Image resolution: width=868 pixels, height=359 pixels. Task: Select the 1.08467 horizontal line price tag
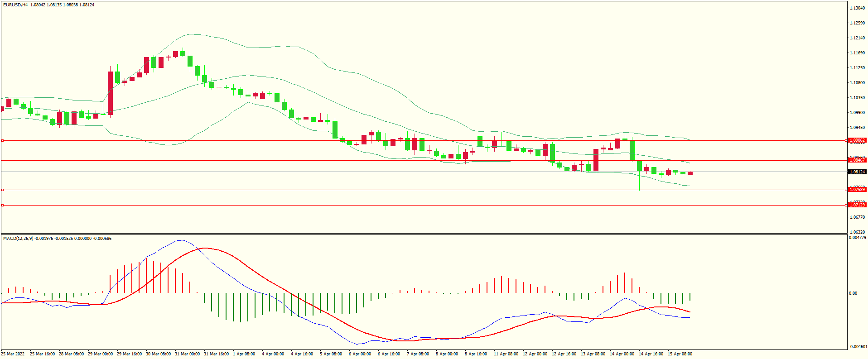[x=857, y=160]
